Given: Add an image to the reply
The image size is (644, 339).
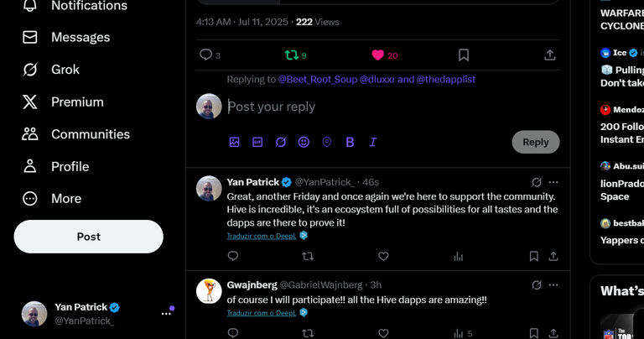Looking at the screenshot, I should [234, 142].
